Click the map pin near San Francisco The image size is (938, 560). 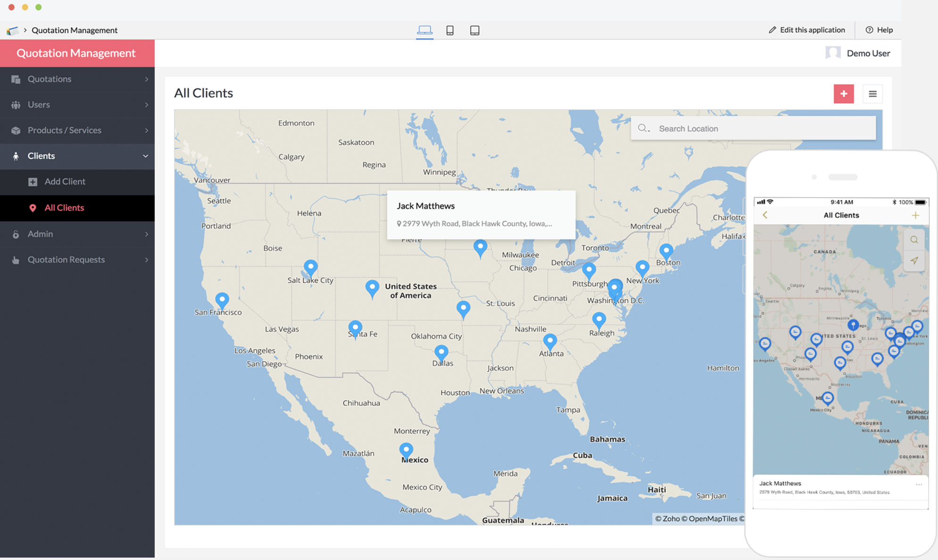(222, 300)
